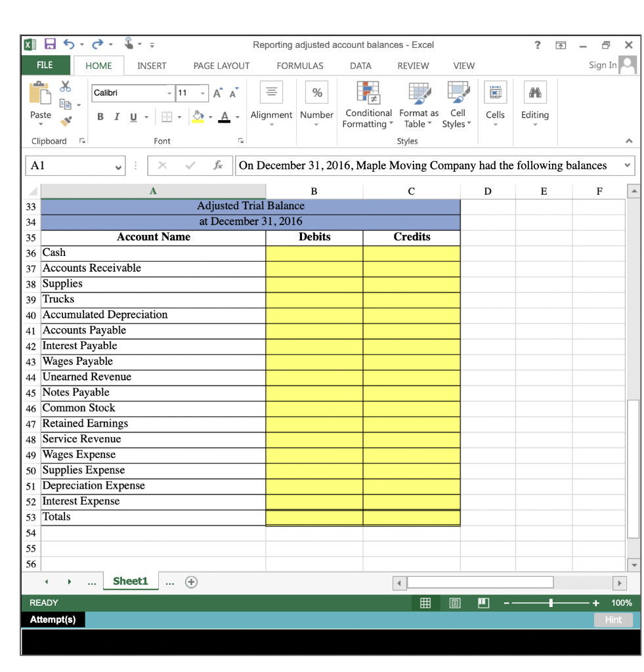
Task: Click the Save icon in Quick Access toolbar
Action: (50, 44)
